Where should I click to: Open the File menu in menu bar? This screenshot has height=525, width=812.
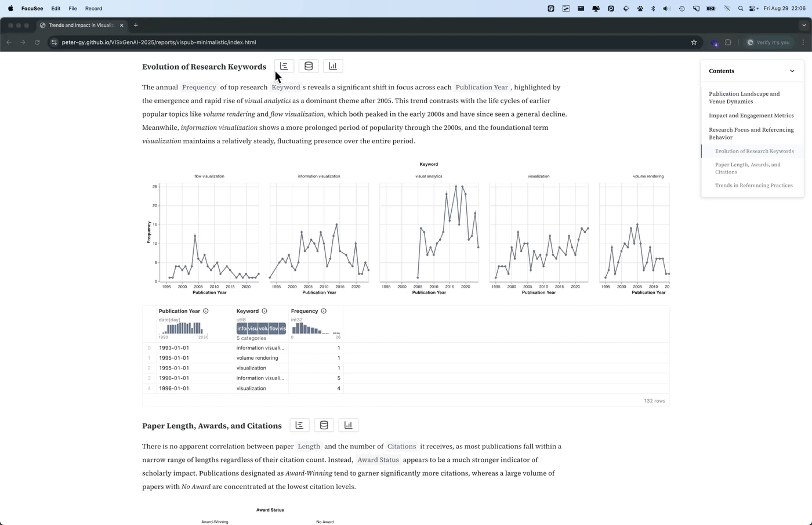point(72,9)
